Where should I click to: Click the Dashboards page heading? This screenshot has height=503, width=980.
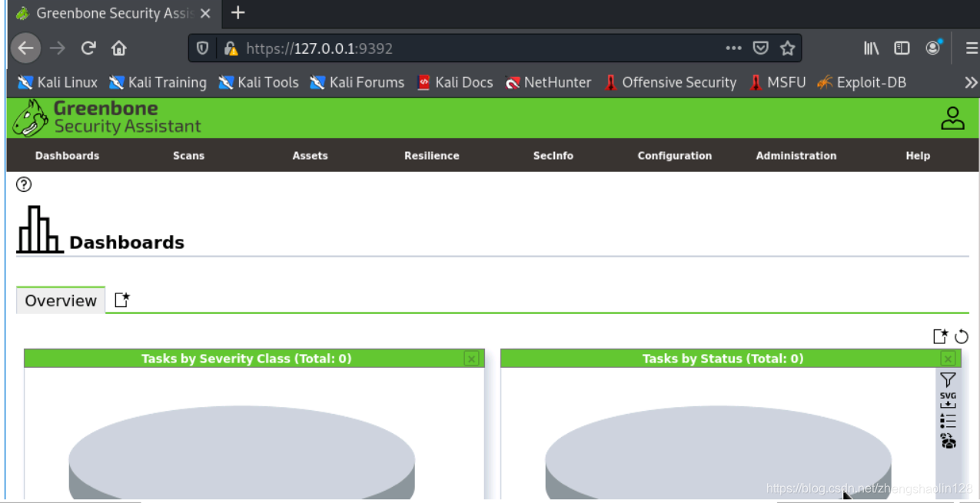coord(127,243)
